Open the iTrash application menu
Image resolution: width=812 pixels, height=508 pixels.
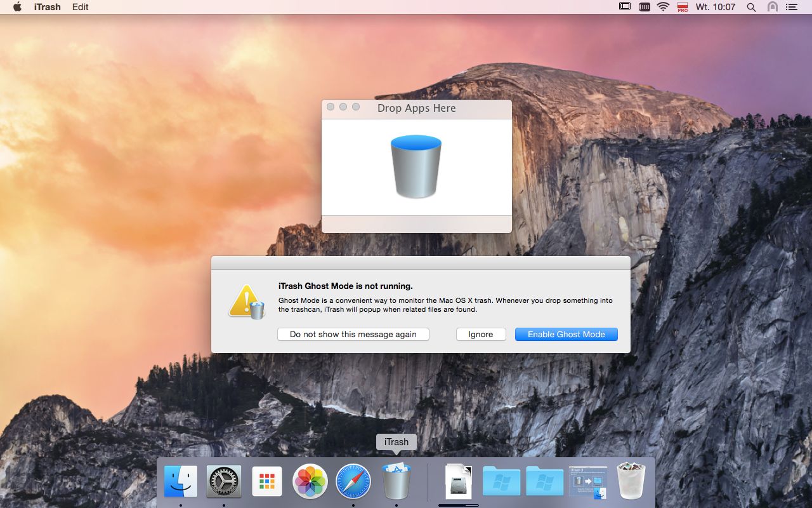click(x=48, y=7)
